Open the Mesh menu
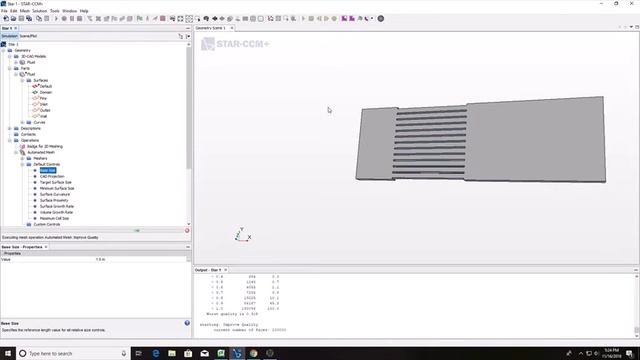The width and height of the screenshot is (640, 360). [25, 11]
